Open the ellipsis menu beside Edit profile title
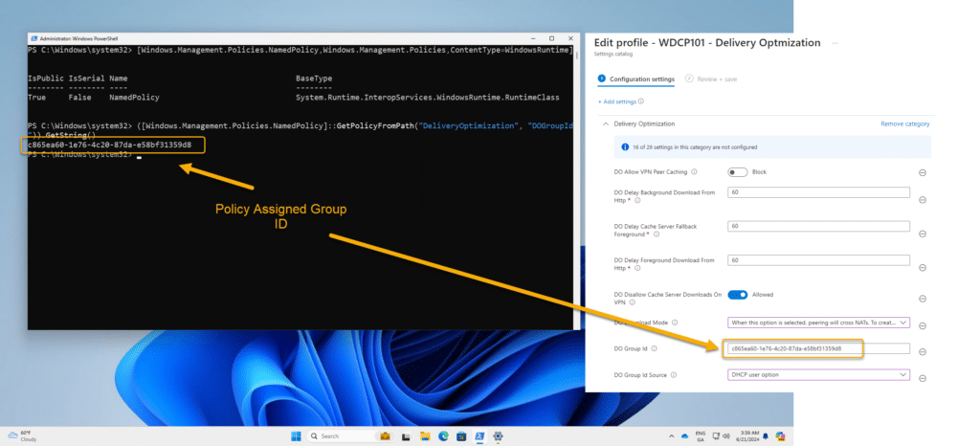Viewport: 980px width, 446px height. pos(835,43)
